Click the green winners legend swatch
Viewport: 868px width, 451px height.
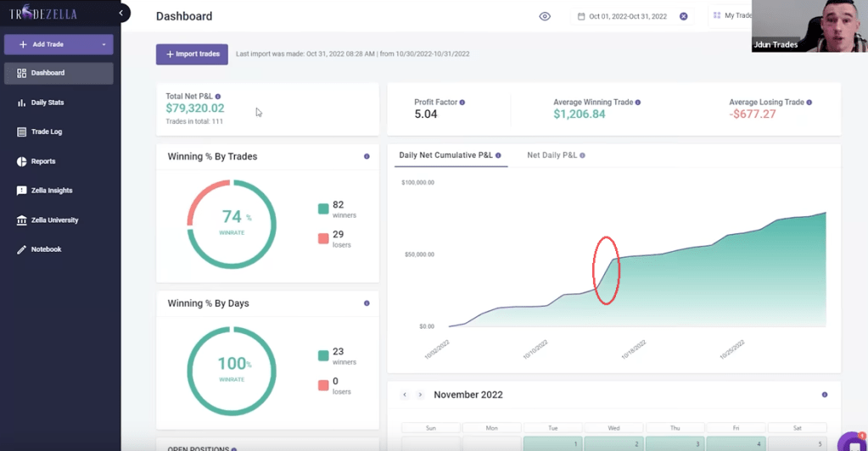[x=323, y=209]
